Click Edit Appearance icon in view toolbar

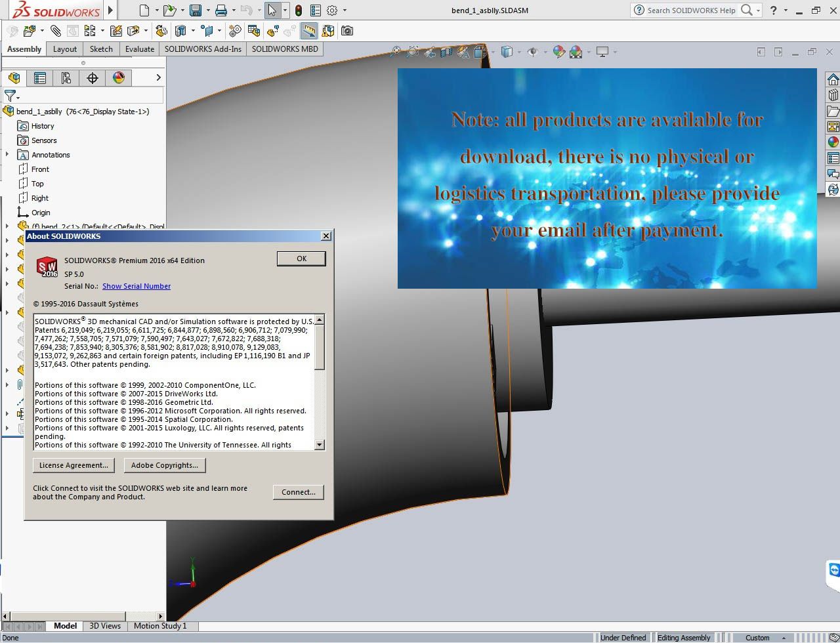tap(559, 51)
